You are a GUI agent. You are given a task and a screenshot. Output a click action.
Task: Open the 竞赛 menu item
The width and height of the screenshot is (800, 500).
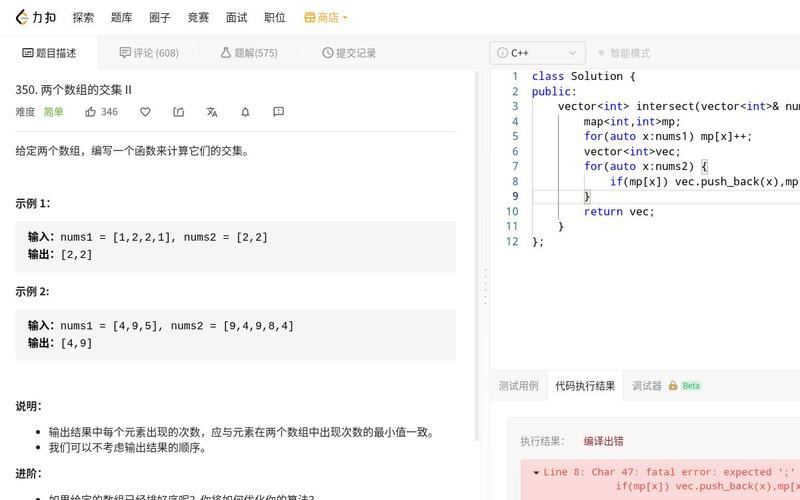[x=198, y=17]
